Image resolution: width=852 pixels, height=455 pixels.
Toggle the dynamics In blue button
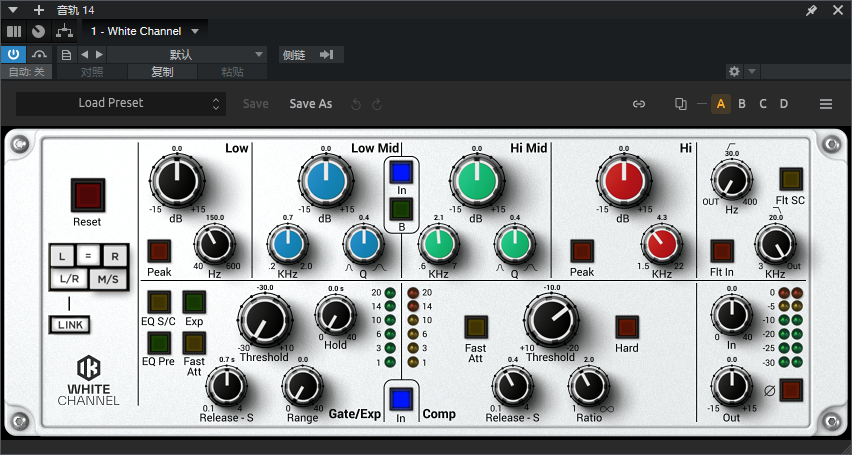coord(401,399)
